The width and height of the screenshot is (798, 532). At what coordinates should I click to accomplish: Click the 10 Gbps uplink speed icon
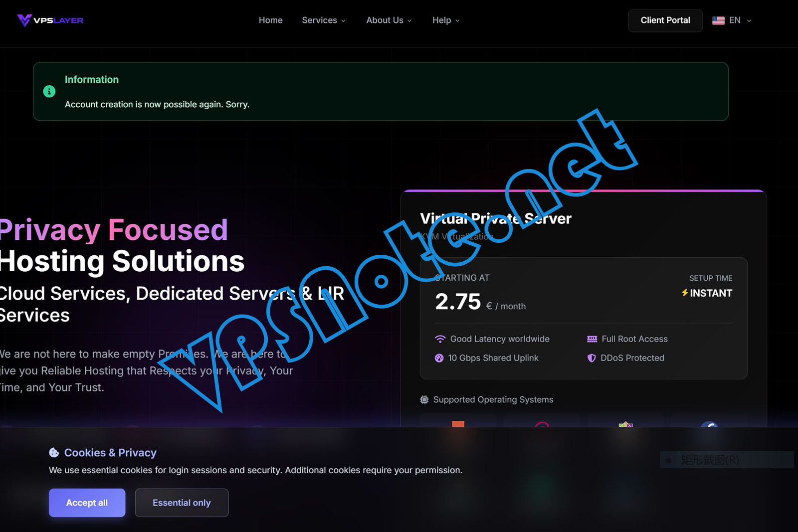pos(439,358)
